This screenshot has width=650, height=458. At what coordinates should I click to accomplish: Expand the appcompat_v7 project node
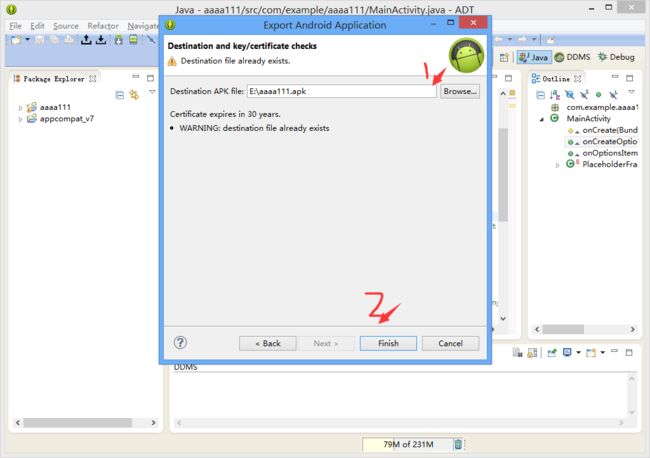point(20,119)
